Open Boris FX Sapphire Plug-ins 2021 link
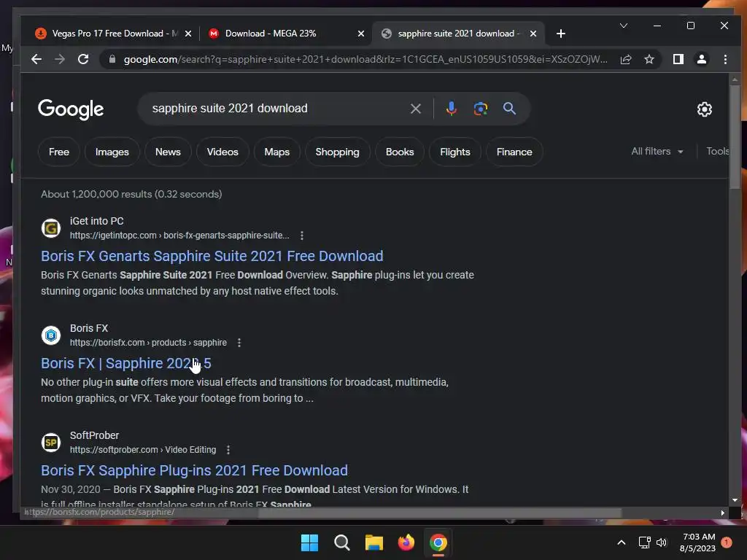 coord(194,470)
